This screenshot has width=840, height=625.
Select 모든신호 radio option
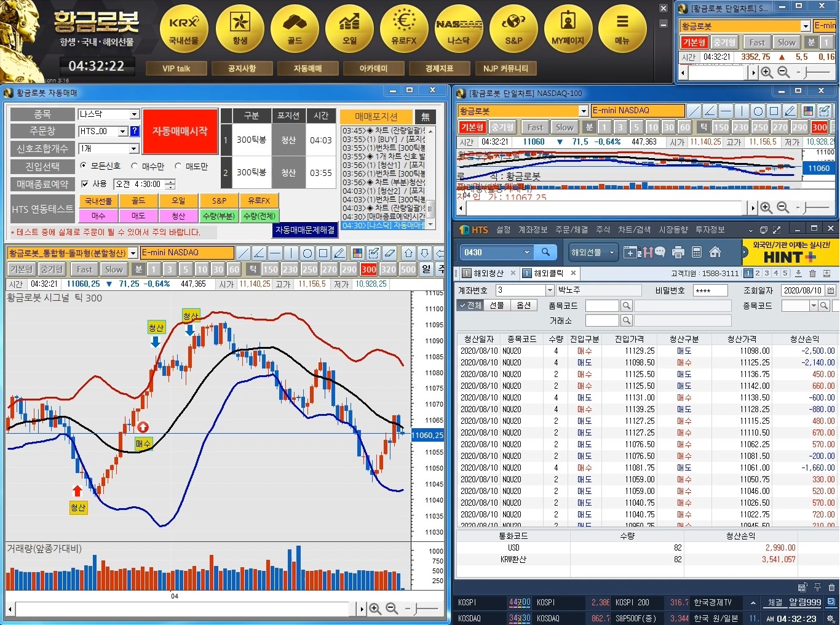click(100, 166)
